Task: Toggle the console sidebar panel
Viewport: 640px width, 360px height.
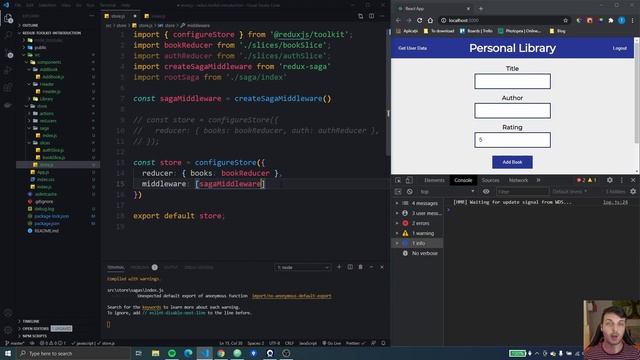Action: coord(398,191)
